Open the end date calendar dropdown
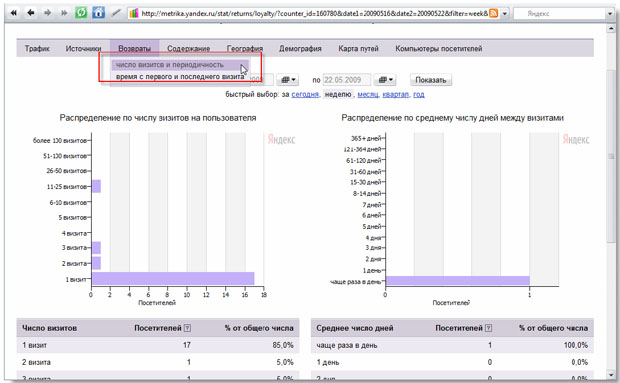Image resolution: width=620 pixels, height=383 pixels. (x=385, y=80)
